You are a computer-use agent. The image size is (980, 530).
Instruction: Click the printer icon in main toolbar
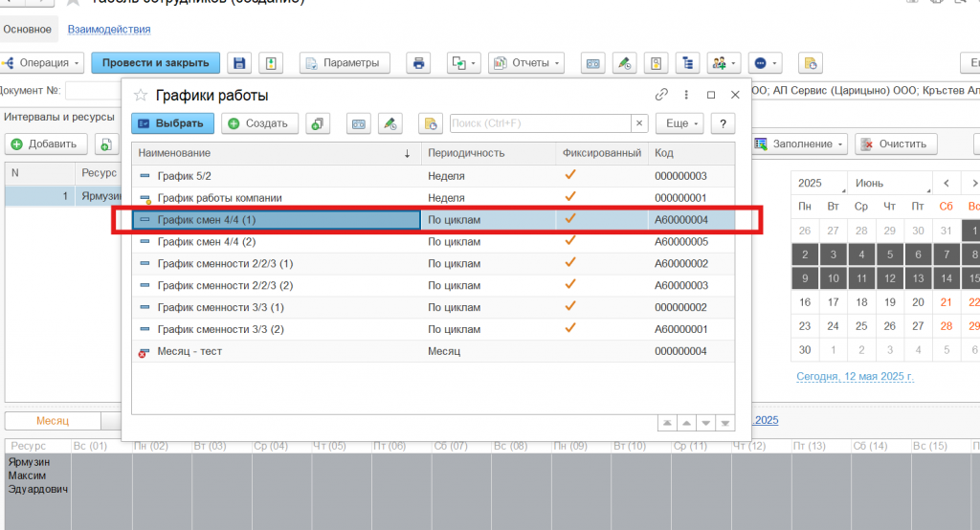click(418, 63)
